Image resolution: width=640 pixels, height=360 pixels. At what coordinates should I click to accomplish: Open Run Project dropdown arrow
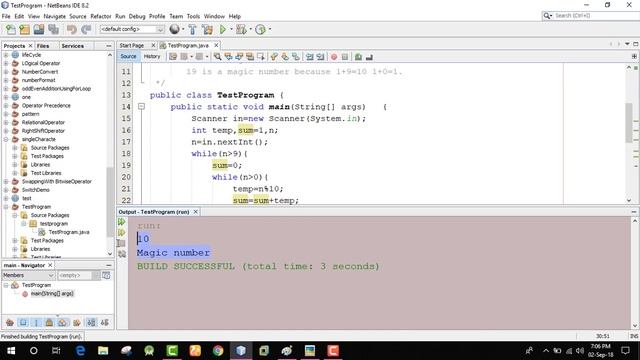[231, 29]
